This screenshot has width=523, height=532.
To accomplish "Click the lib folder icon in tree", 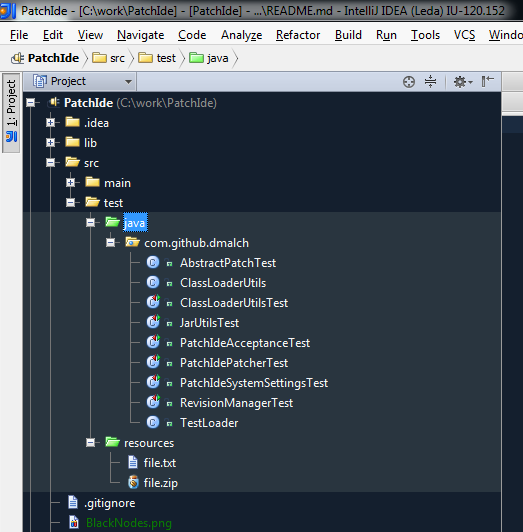I will (x=72, y=142).
